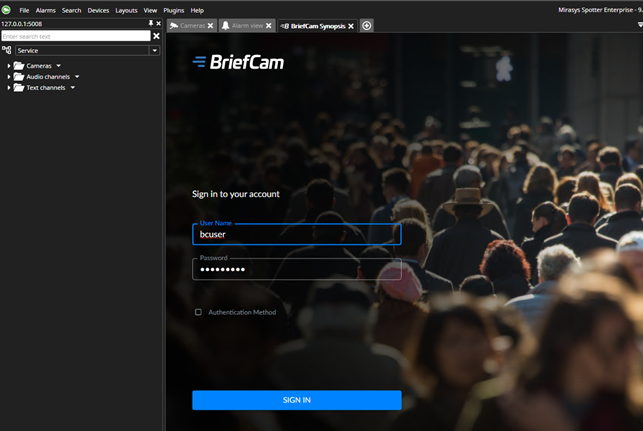The height and width of the screenshot is (431, 643).
Task: Toggle the Authentication Method checkbox
Action: pyautogui.click(x=198, y=312)
